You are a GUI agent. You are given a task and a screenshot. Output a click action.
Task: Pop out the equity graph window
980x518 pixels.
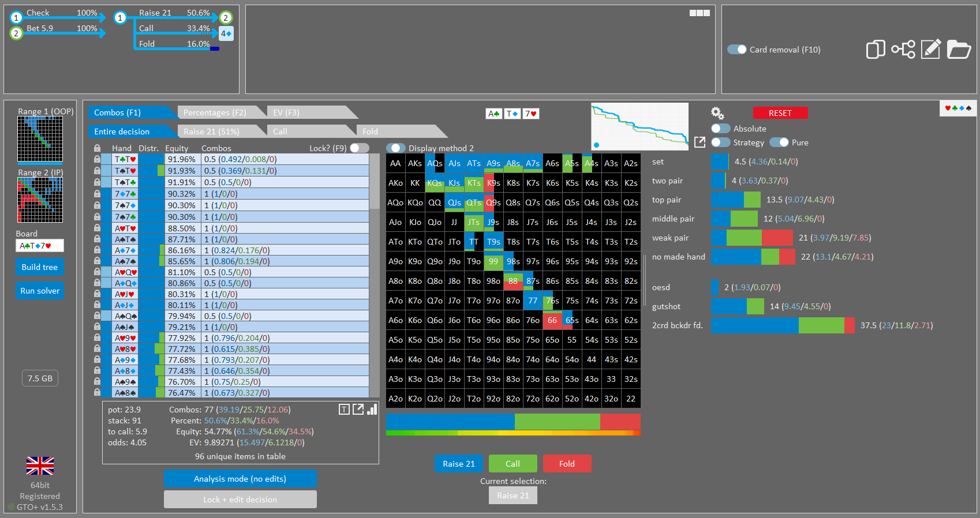point(700,142)
